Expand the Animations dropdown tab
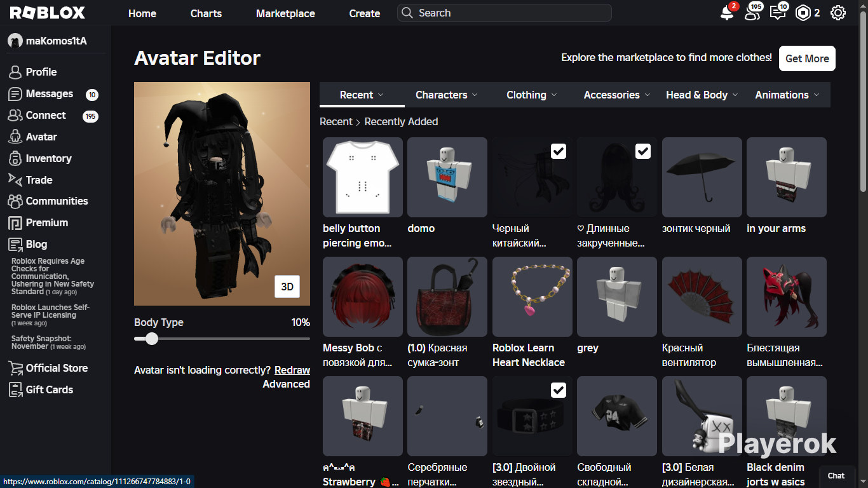The width and height of the screenshot is (868, 488). click(x=787, y=95)
